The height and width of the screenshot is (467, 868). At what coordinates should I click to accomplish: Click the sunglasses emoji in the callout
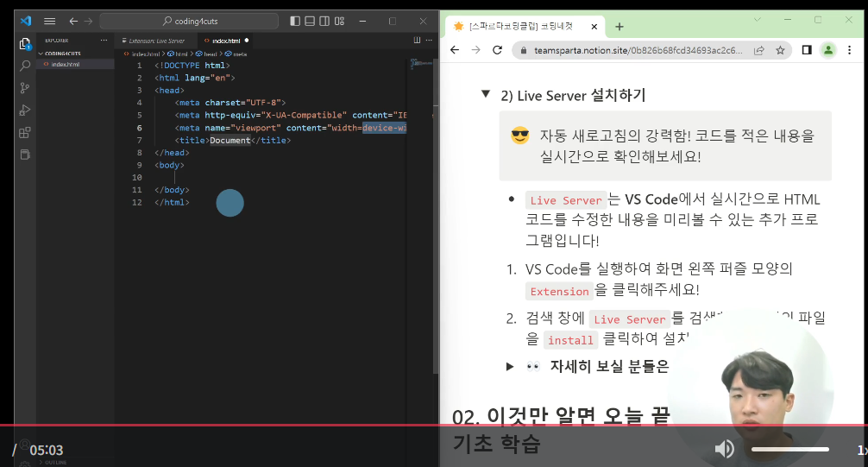pyautogui.click(x=519, y=136)
